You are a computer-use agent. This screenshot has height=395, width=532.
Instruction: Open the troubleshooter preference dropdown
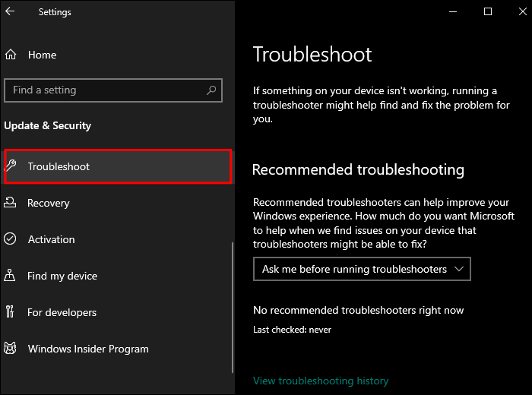[x=362, y=269]
